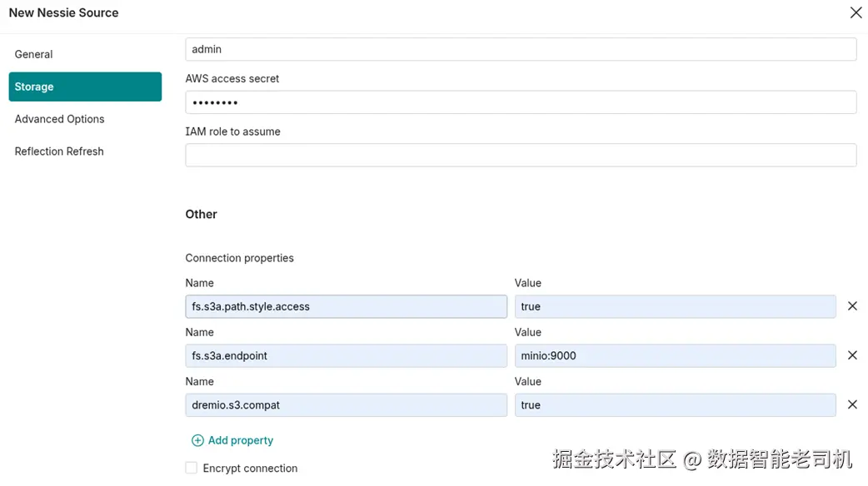Go to Reflection Refresh tab
This screenshot has width=868, height=486.
point(59,151)
